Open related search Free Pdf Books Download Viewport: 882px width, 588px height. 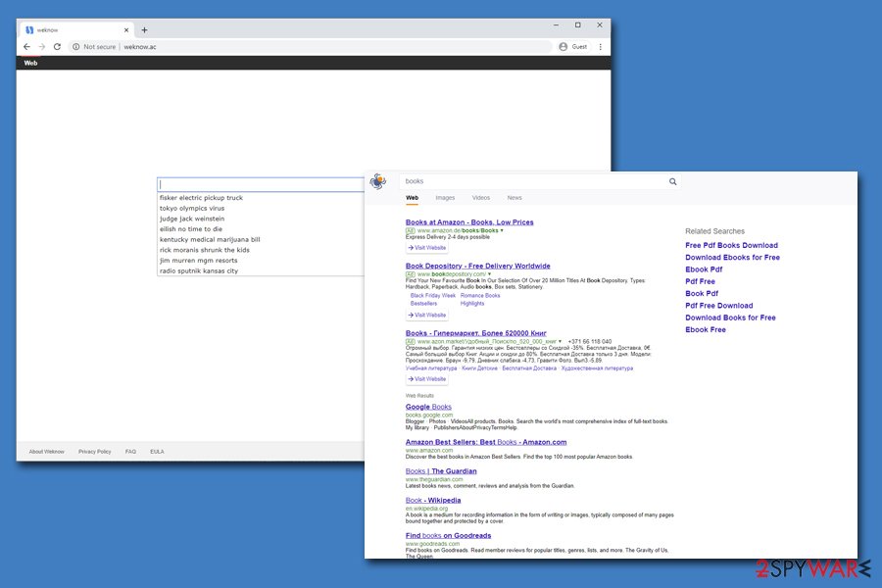731,245
